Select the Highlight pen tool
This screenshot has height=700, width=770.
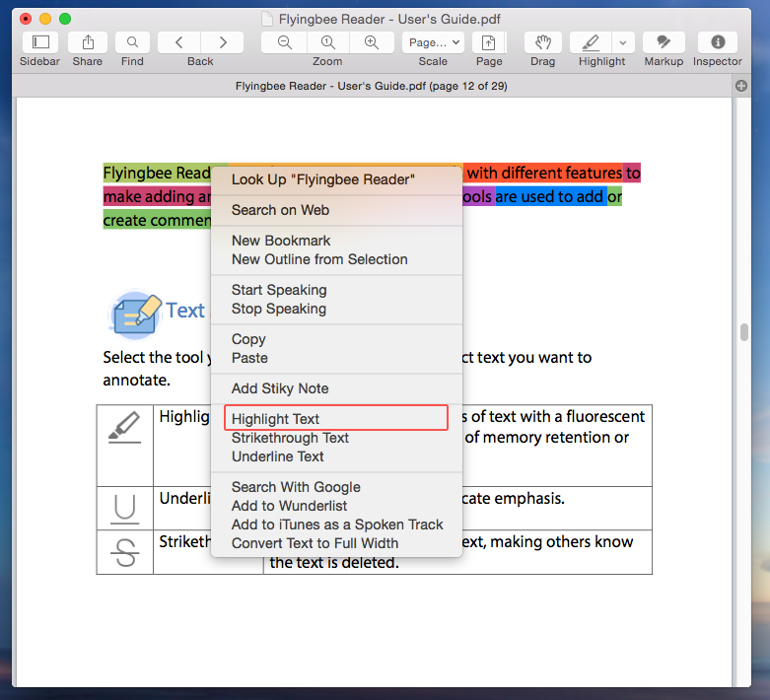coord(591,42)
